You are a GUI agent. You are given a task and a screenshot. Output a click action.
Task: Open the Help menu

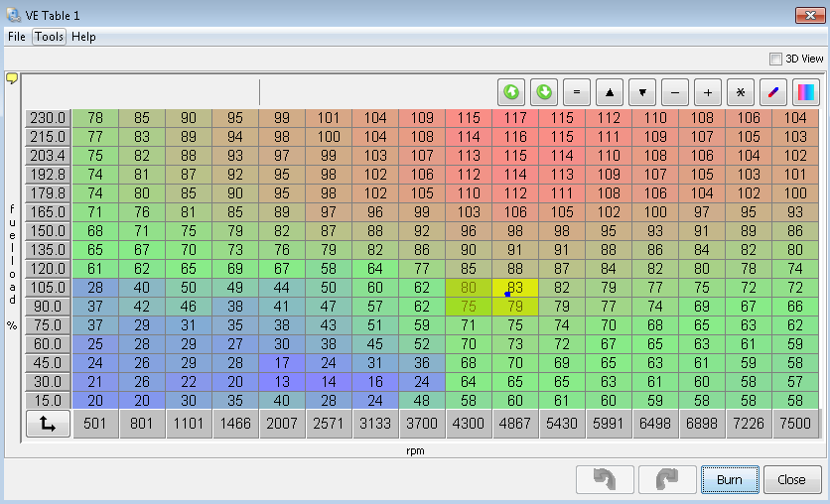(83, 37)
